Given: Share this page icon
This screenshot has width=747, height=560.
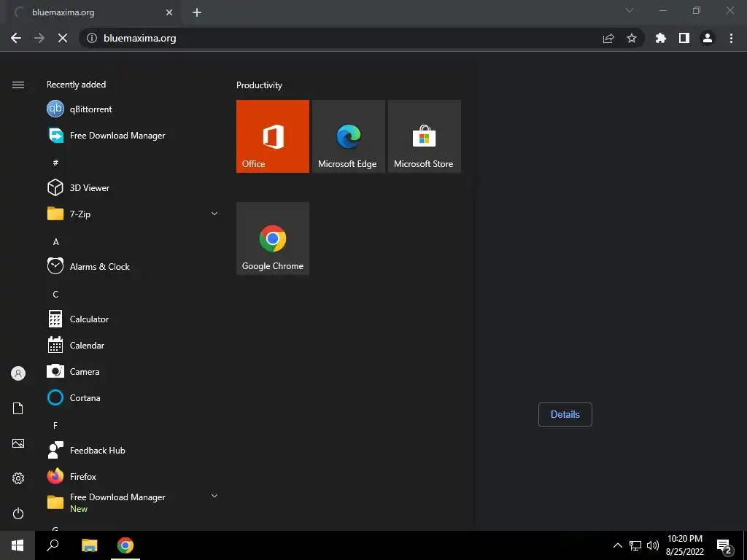Looking at the screenshot, I should tap(608, 38).
